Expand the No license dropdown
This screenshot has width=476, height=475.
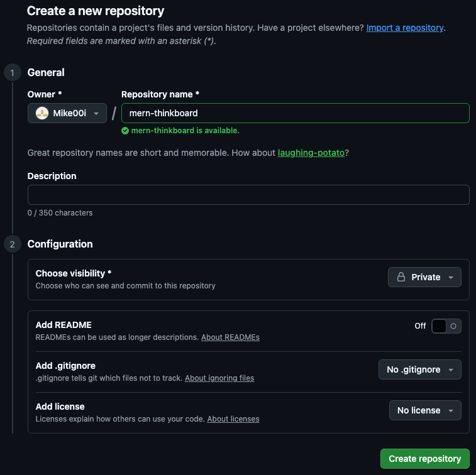(x=424, y=410)
